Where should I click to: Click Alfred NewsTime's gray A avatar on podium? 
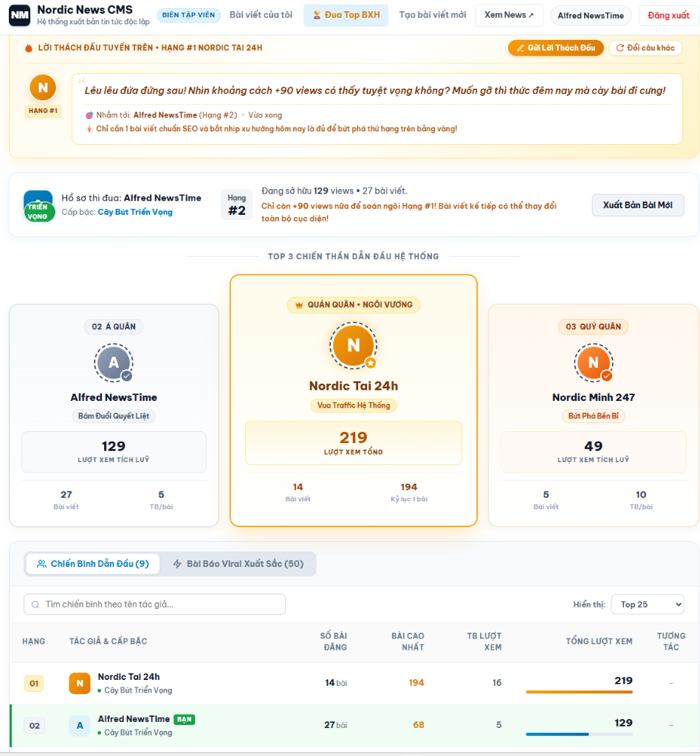114,362
